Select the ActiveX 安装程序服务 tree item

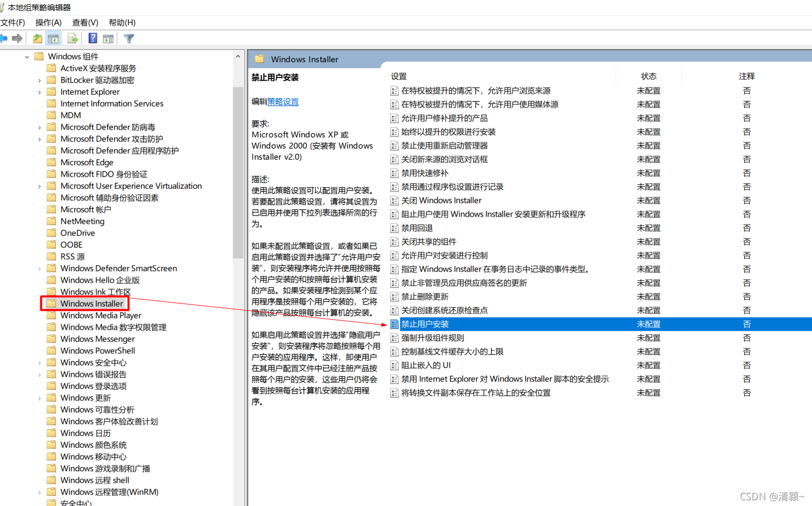click(98, 68)
